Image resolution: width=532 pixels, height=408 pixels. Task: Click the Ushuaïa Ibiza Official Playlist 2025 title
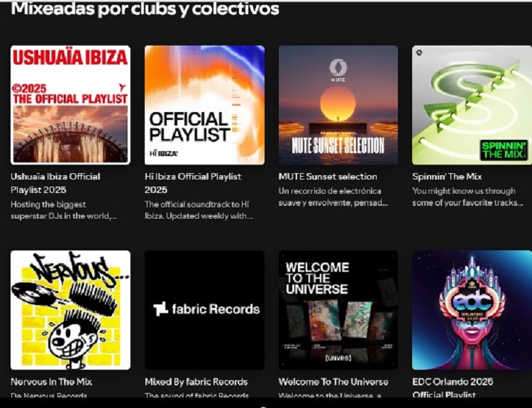[55, 183]
